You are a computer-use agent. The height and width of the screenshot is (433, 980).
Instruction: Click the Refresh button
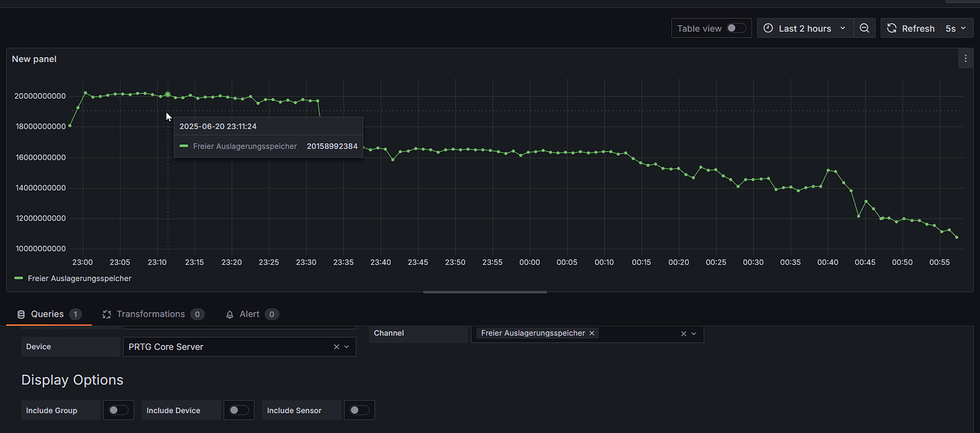coord(916,28)
